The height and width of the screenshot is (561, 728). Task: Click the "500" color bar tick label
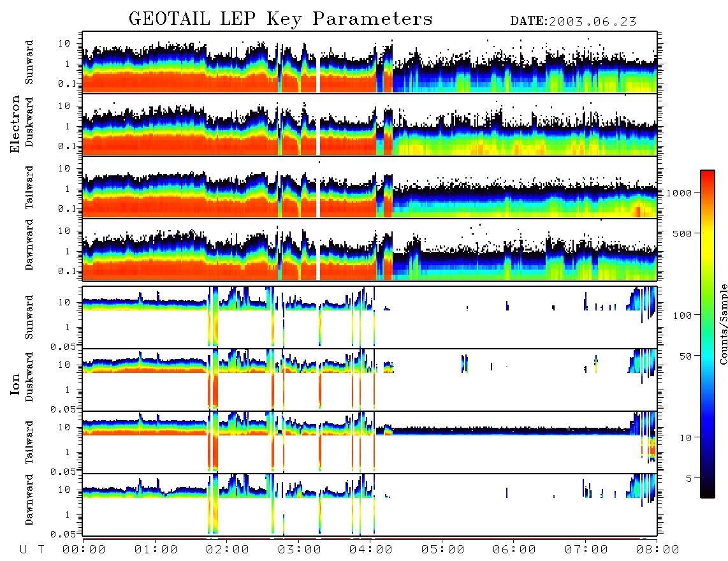pyautogui.click(x=682, y=233)
